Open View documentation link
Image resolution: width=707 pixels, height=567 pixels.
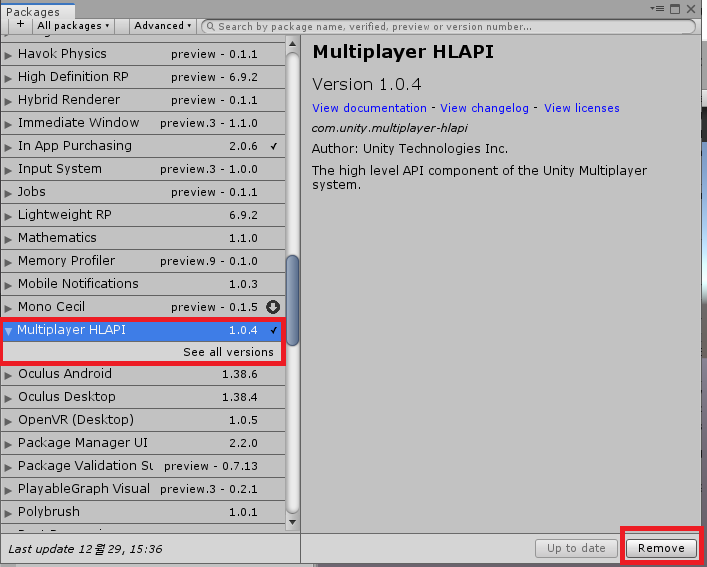[x=369, y=108]
